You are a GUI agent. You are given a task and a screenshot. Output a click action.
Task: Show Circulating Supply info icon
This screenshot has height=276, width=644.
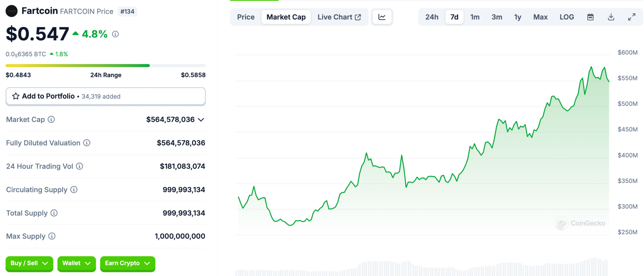[74, 189]
